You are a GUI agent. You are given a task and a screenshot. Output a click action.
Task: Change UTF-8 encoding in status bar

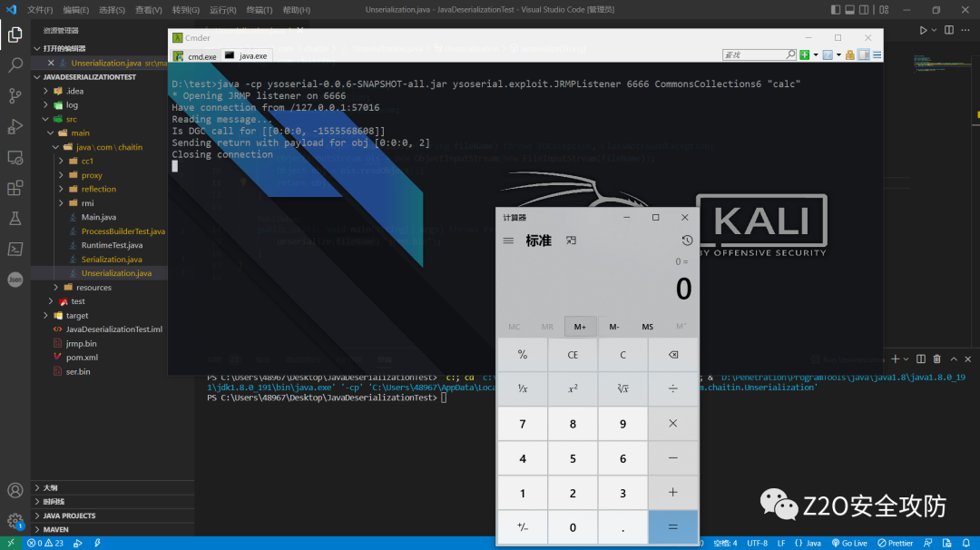click(x=757, y=543)
